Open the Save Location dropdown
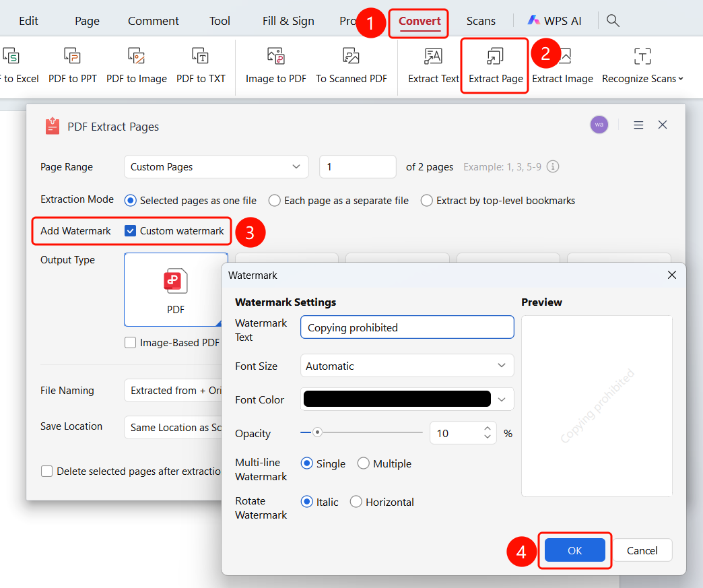The image size is (703, 588). pos(174,428)
